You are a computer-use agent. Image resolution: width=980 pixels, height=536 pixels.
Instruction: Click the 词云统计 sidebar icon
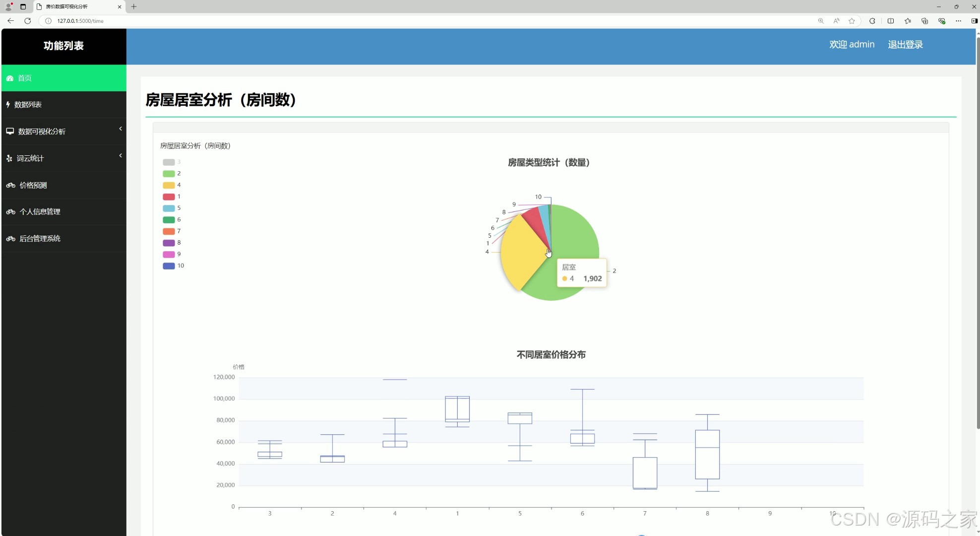9,158
